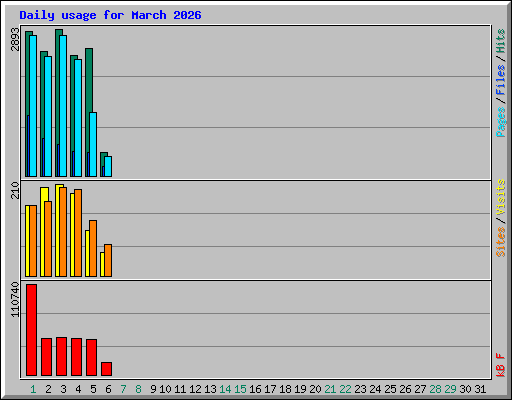The height and width of the screenshot is (400, 512).
Task: Click the orange sites bar for day 3
Action: pos(63,232)
